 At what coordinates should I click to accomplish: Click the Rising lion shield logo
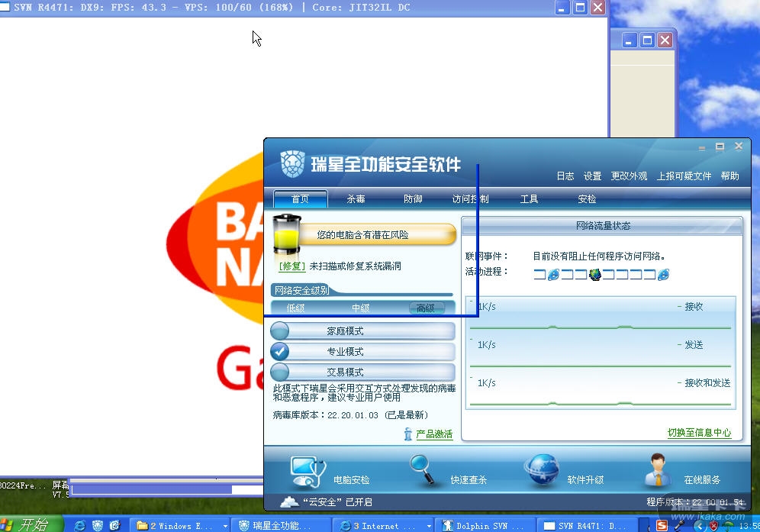click(293, 164)
